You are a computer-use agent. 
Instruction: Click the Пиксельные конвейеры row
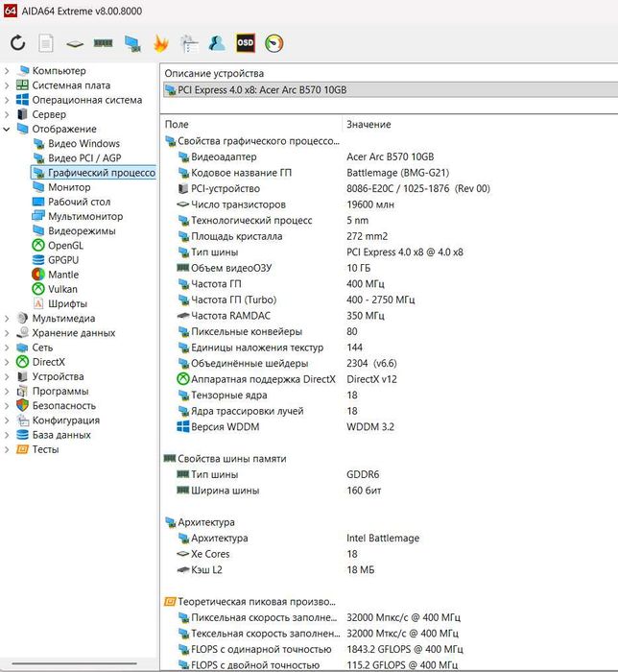point(390,331)
